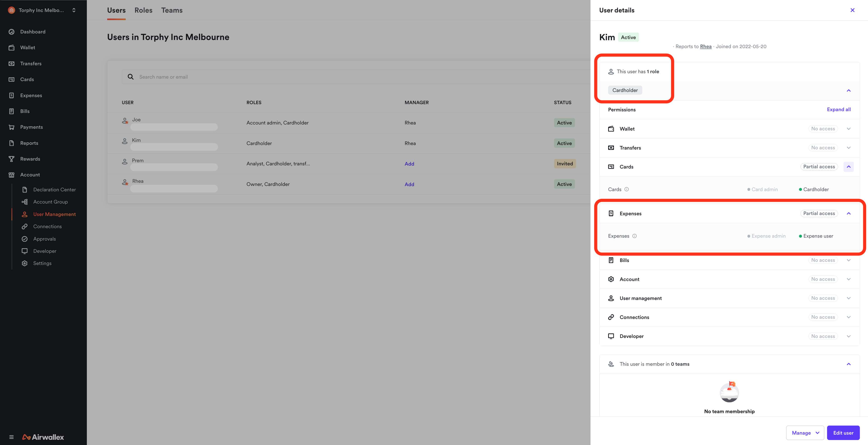Click the Edit user button
This screenshot has height=445, width=868.
(x=843, y=433)
